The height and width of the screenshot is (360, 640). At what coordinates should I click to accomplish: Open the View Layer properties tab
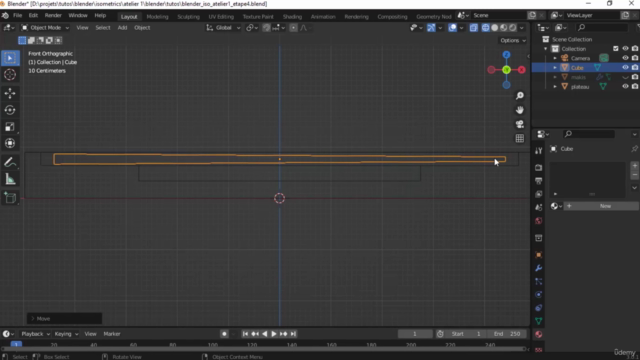pos(538,194)
